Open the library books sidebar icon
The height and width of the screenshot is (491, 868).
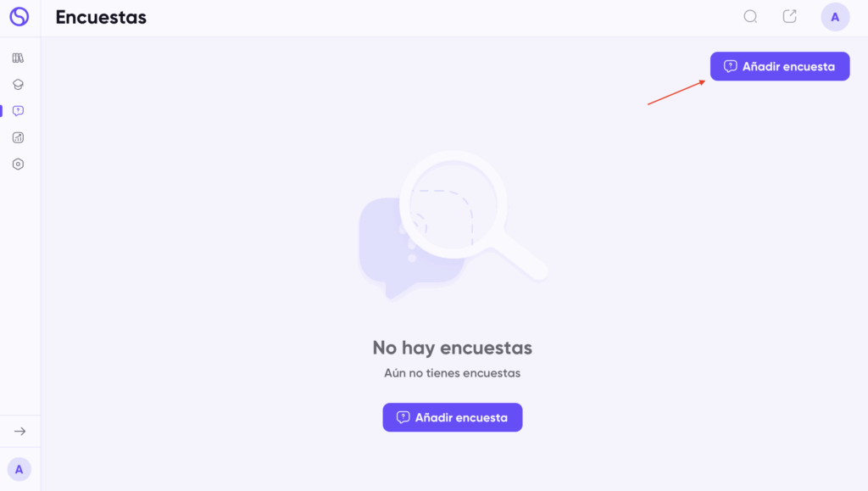pos(19,58)
